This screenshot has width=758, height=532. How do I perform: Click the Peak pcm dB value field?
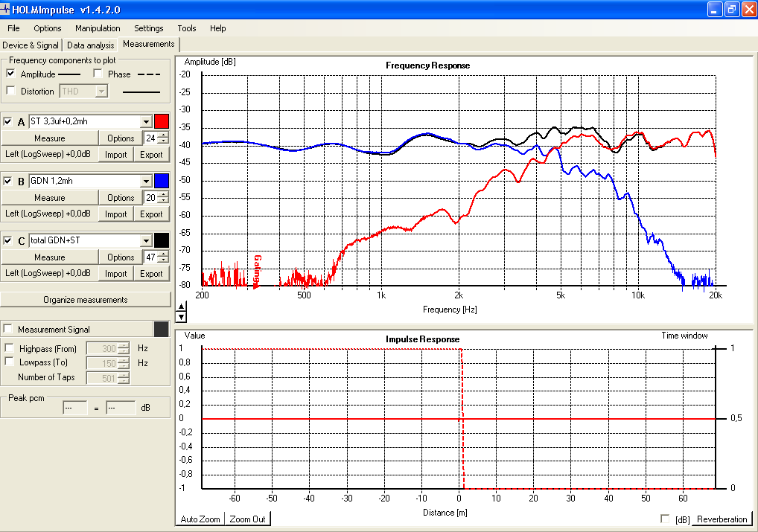click(121, 408)
